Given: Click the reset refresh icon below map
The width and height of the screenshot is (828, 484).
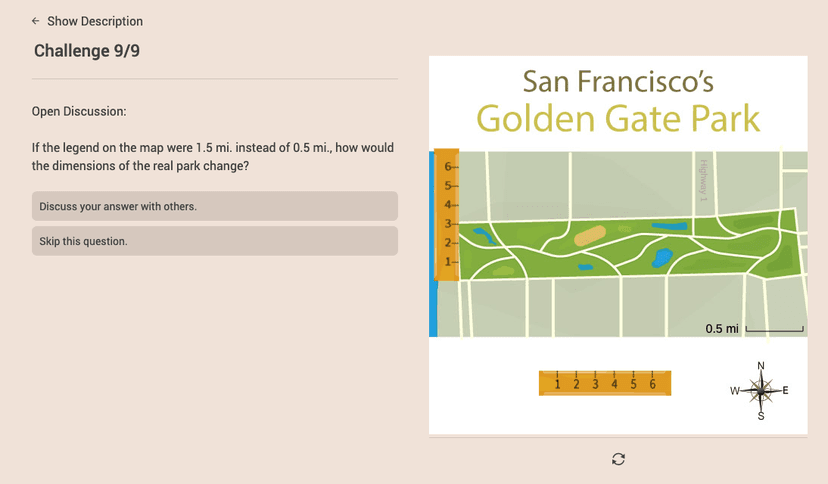Looking at the screenshot, I should click(618, 459).
